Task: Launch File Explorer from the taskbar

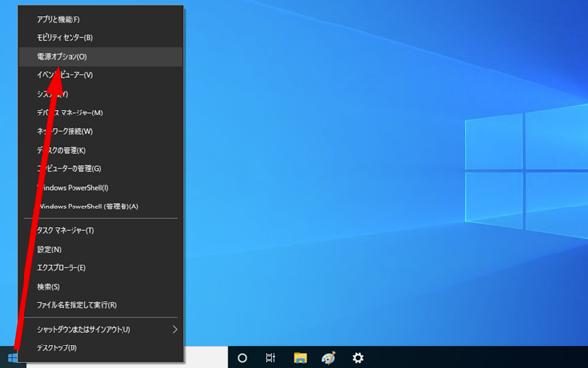Action: click(300, 358)
